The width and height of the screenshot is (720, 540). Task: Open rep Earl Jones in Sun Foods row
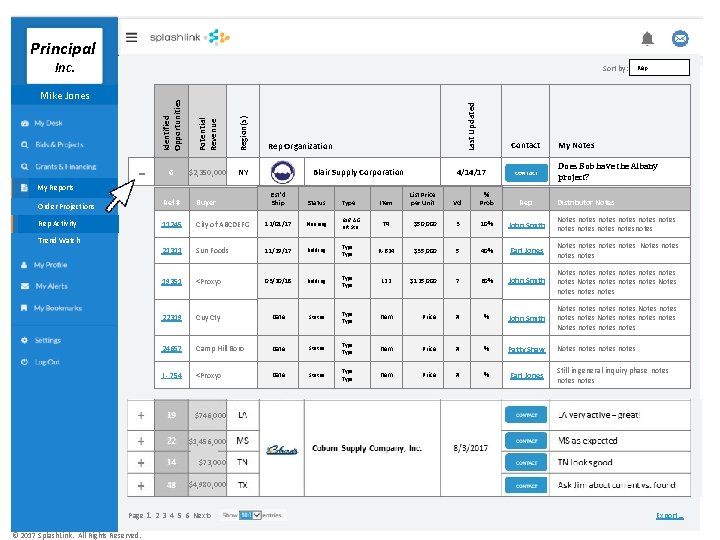tap(527, 251)
